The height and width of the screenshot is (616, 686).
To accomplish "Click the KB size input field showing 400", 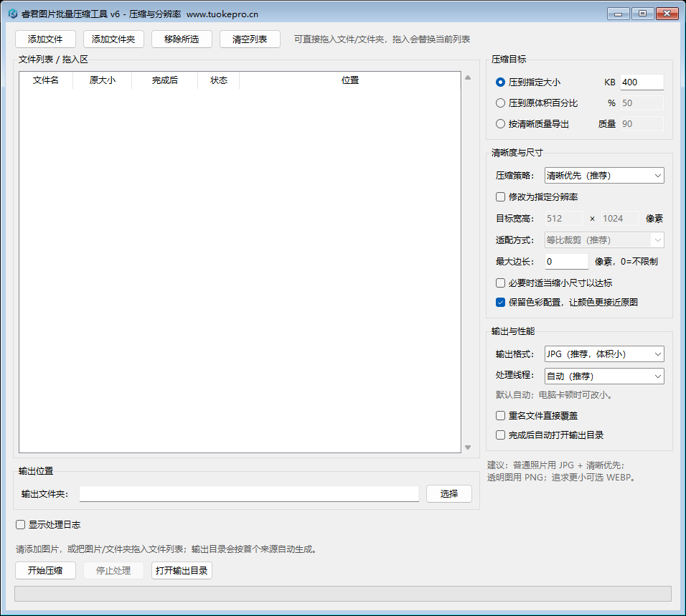I will 642,82.
